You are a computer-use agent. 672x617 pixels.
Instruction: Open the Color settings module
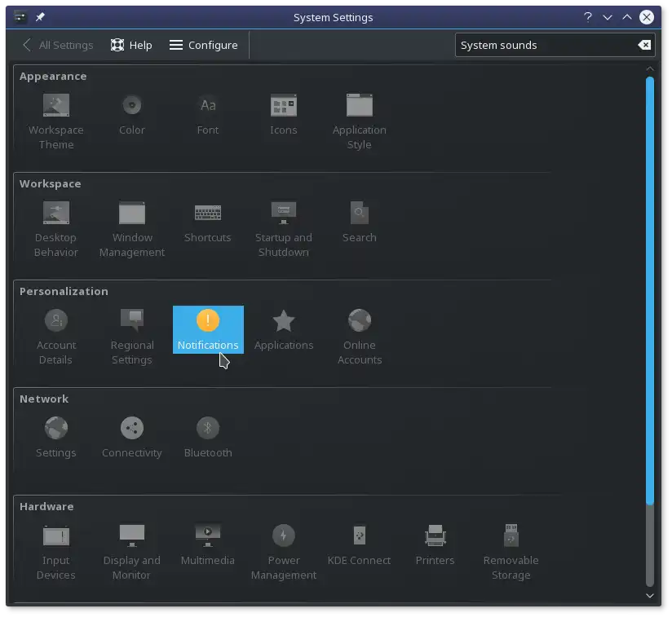[x=132, y=114]
